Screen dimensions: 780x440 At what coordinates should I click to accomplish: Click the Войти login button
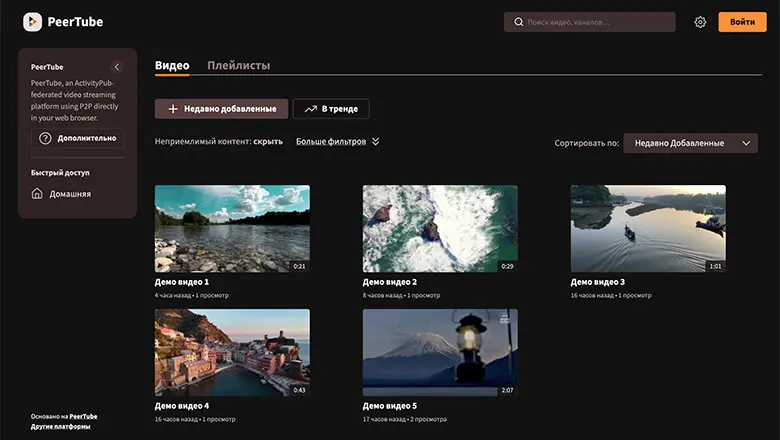coord(742,22)
